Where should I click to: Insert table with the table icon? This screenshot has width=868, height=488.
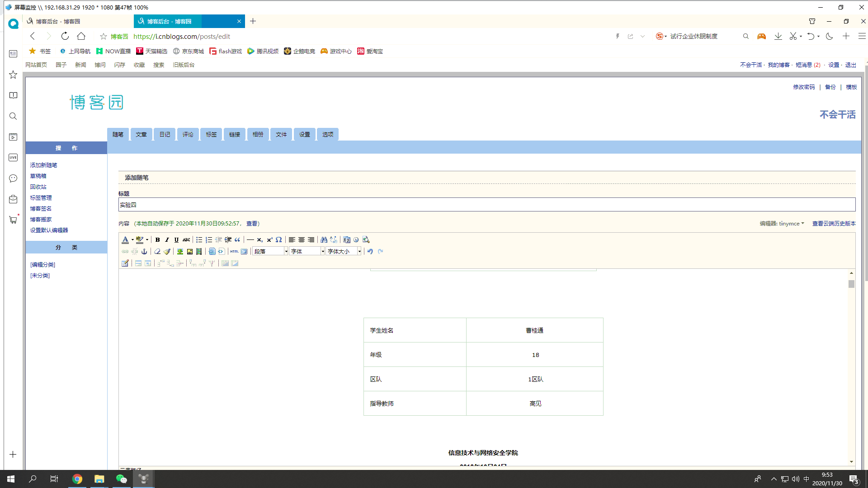coord(125,263)
